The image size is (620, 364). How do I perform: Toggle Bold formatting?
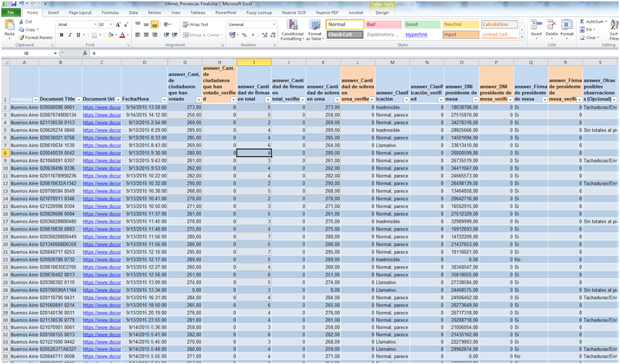62,35
